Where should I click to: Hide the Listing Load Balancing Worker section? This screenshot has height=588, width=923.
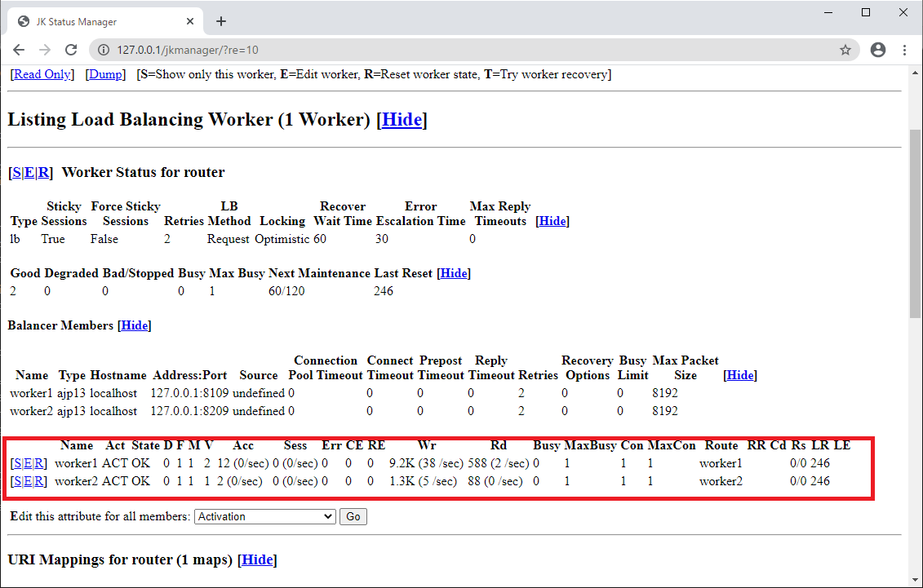[402, 119]
